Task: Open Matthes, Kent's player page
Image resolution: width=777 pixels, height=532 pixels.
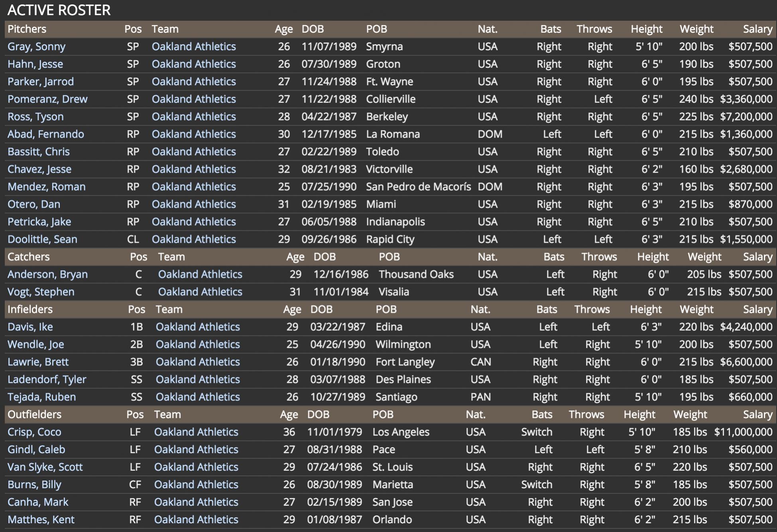Action: tap(41, 520)
